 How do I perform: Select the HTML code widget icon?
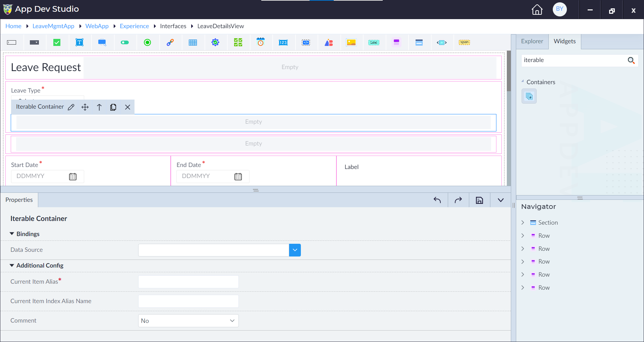(306, 43)
